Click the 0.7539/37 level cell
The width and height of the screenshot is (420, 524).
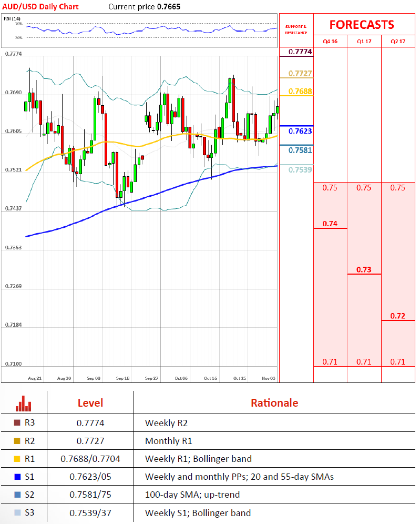click(90, 512)
